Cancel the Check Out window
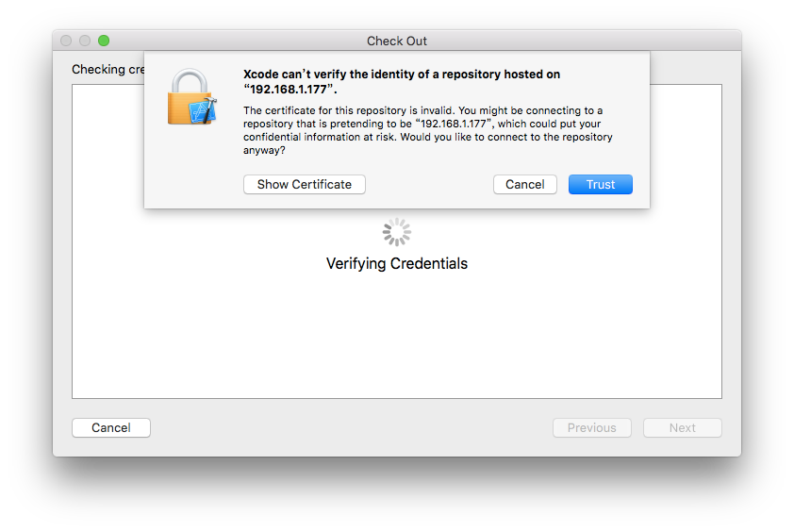Viewport: 794px width, 532px height. 111,427
